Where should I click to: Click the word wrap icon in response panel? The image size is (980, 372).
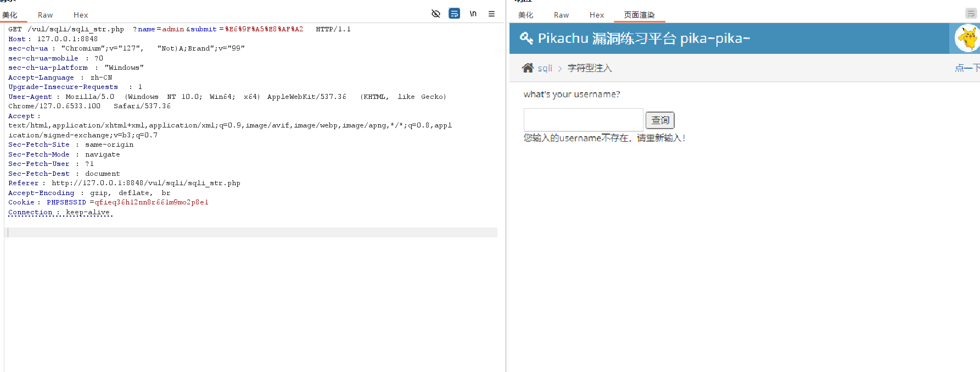[x=971, y=14]
